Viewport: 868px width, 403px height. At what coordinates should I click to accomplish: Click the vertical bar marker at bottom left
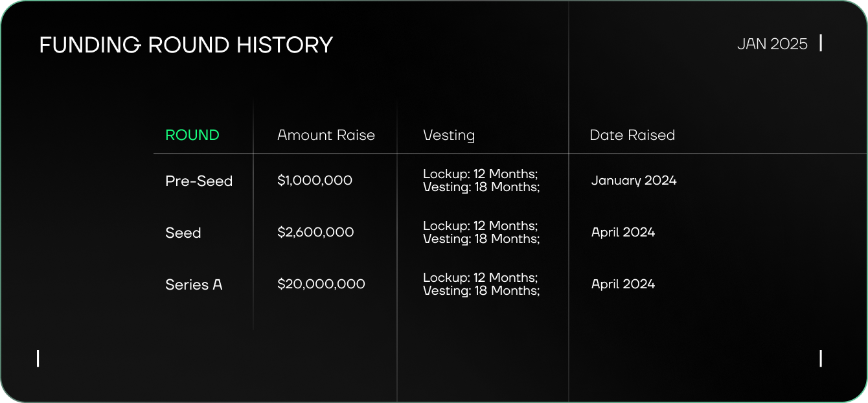pyautogui.click(x=38, y=358)
